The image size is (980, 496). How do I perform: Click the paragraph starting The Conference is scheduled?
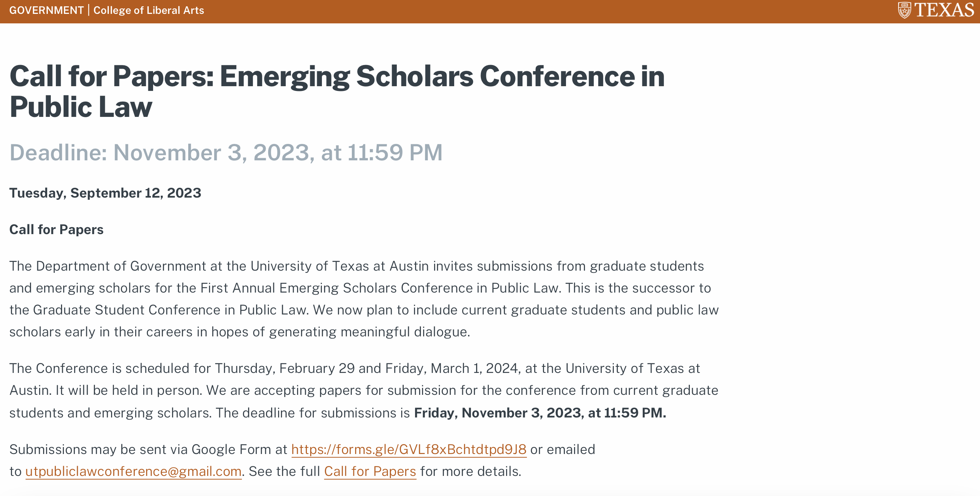pos(364,390)
